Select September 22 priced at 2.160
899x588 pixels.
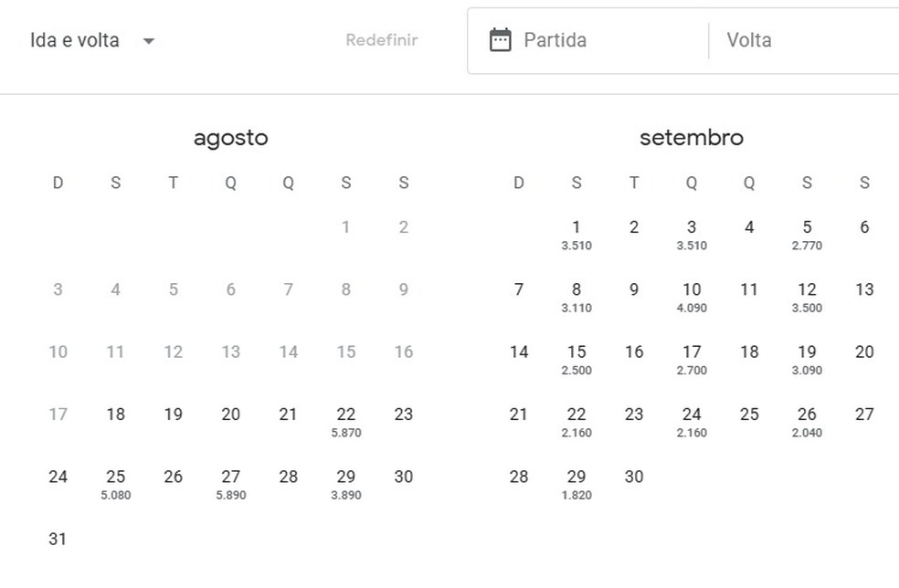click(x=576, y=420)
